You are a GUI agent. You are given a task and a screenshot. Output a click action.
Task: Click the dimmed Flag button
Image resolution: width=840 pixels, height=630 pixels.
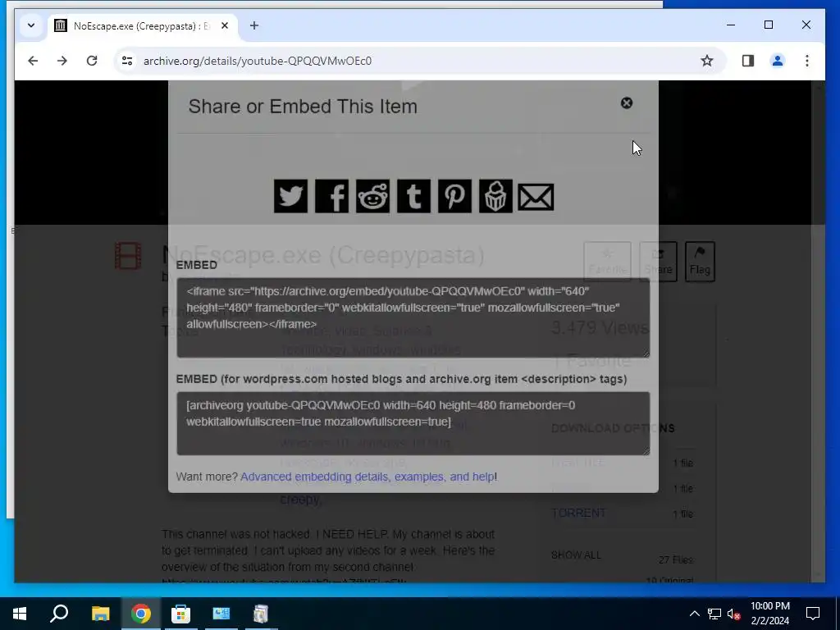700,262
